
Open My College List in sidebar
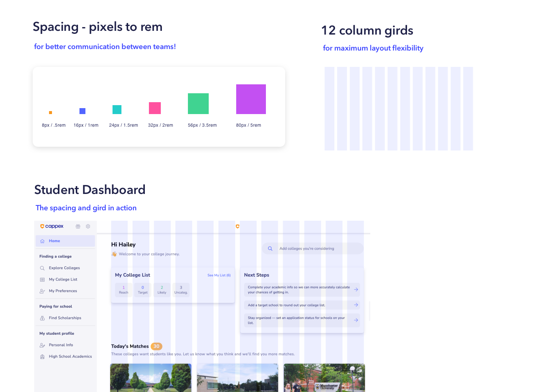pos(63,279)
